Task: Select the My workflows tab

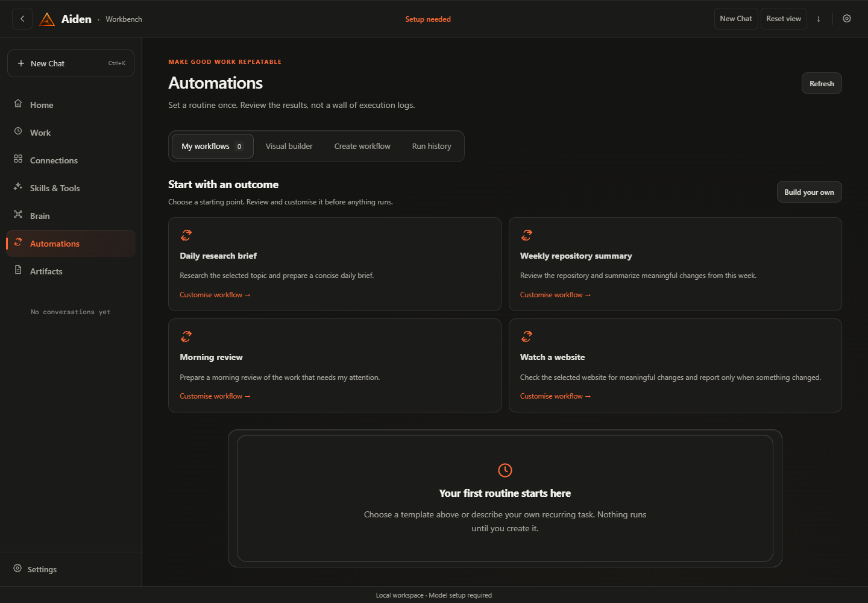Action: click(x=213, y=147)
